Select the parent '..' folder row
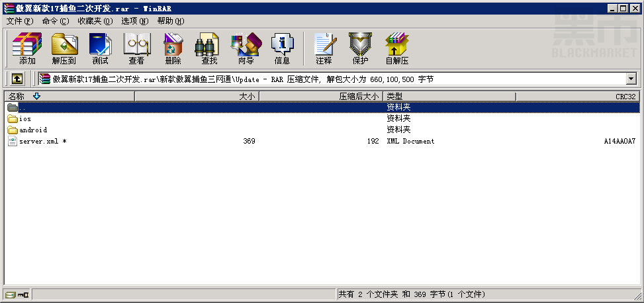The image size is (644, 303). tap(322, 107)
